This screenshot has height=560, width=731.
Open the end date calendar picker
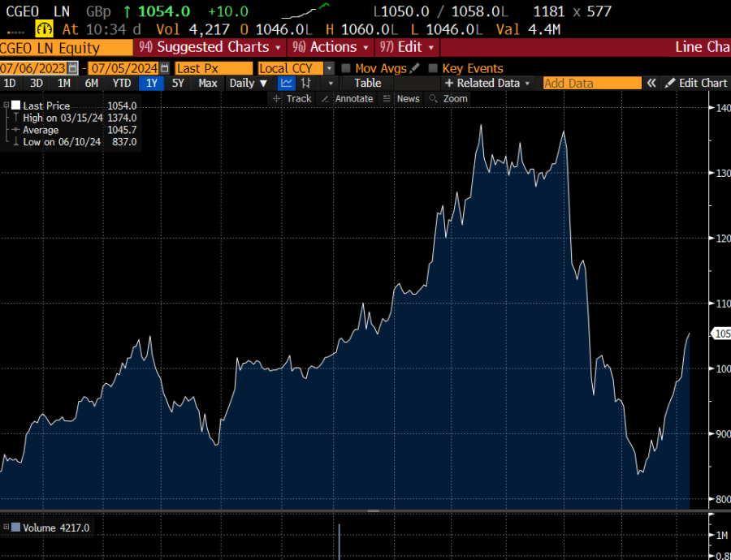pos(165,68)
